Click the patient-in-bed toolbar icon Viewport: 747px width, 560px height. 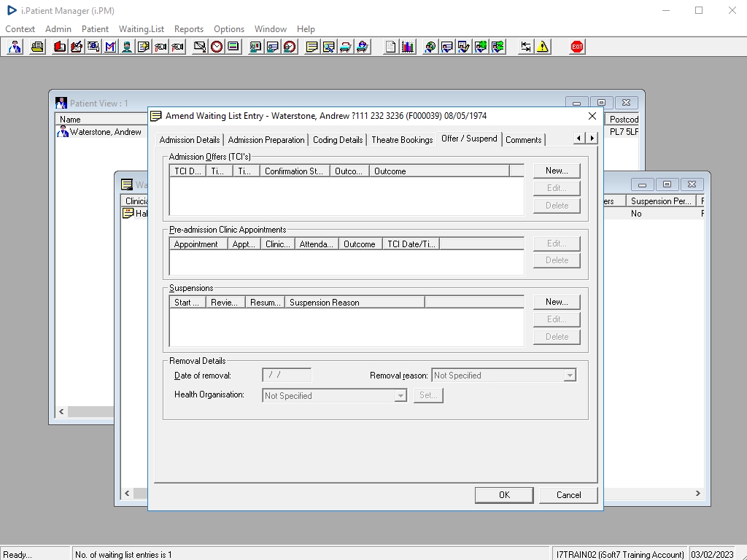(x=363, y=47)
